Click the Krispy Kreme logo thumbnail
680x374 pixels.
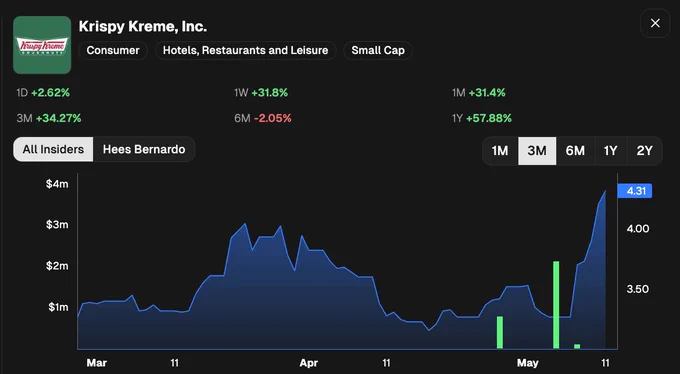point(42,45)
